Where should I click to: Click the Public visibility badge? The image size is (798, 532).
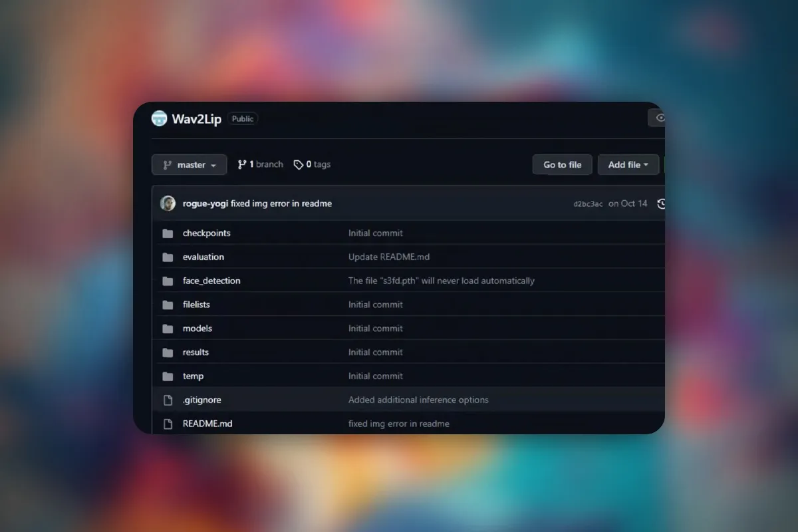point(243,118)
